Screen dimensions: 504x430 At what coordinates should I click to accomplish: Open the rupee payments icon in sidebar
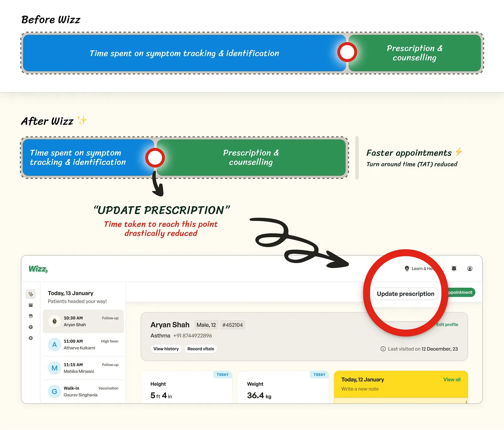click(31, 327)
